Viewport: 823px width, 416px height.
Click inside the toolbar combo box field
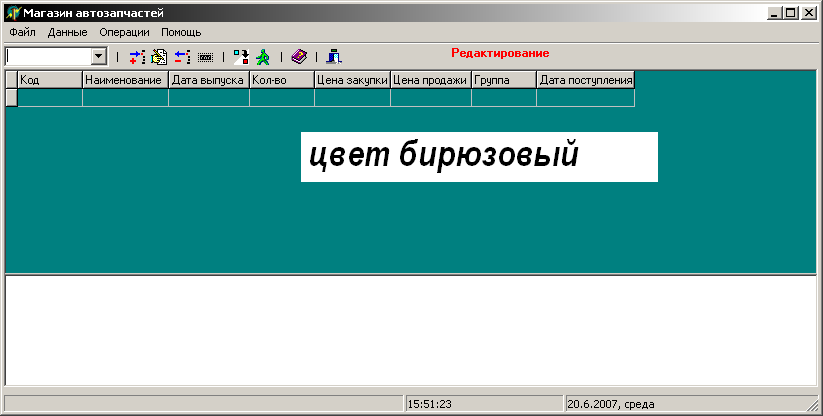[x=48, y=56]
